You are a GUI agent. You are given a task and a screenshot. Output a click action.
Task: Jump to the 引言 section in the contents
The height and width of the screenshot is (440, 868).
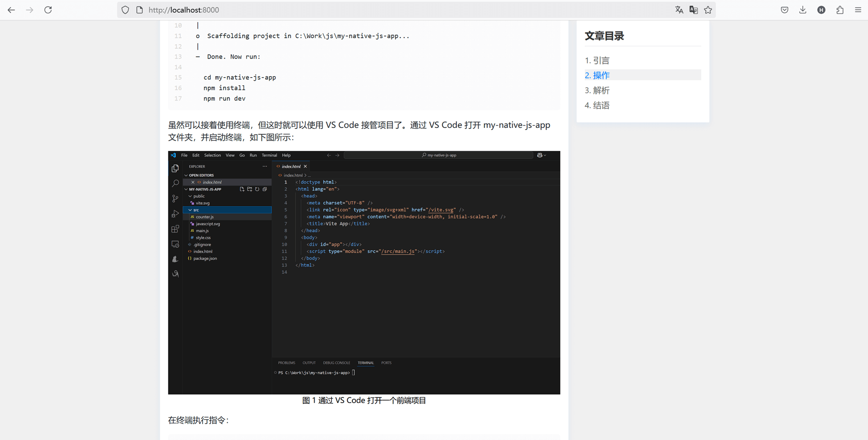[597, 60]
